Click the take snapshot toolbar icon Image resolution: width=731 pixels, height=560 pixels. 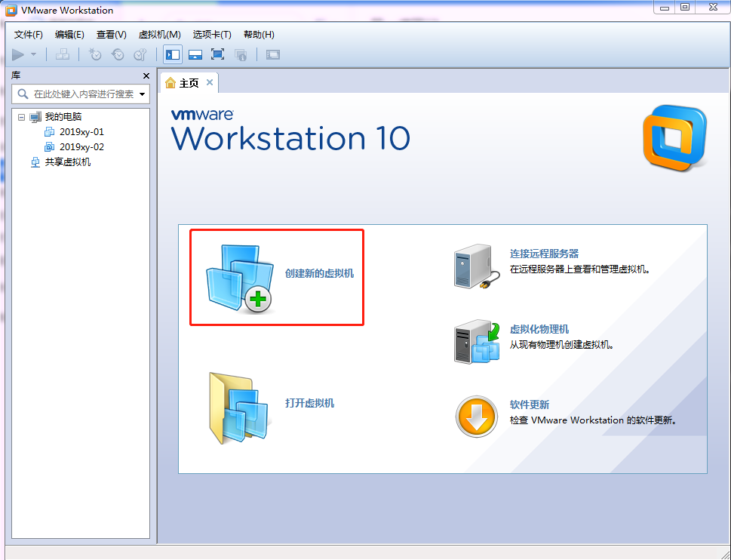(95, 54)
